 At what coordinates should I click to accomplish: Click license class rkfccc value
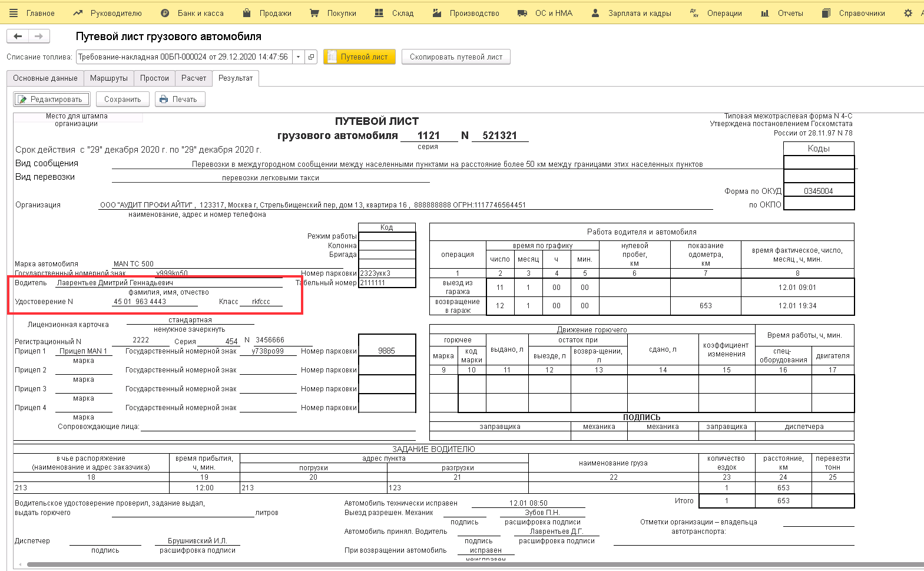point(261,302)
